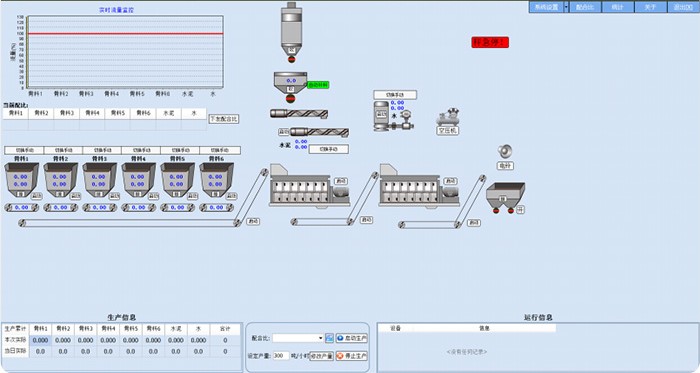Click 启动 button of the second mixer
Image resolution: width=700 pixels, height=373 pixels.
pos(450,181)
